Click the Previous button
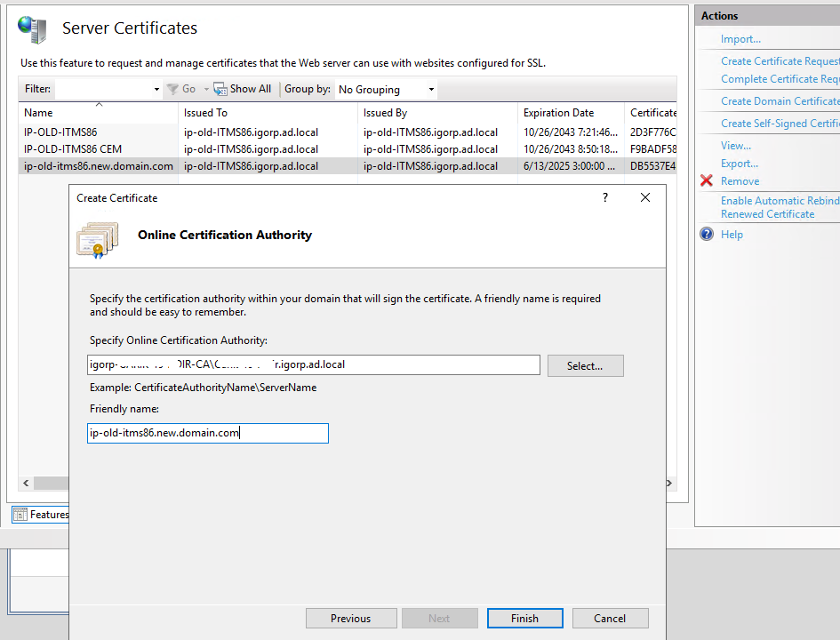This screenshot has height=640, width=840. click(351, 618)
